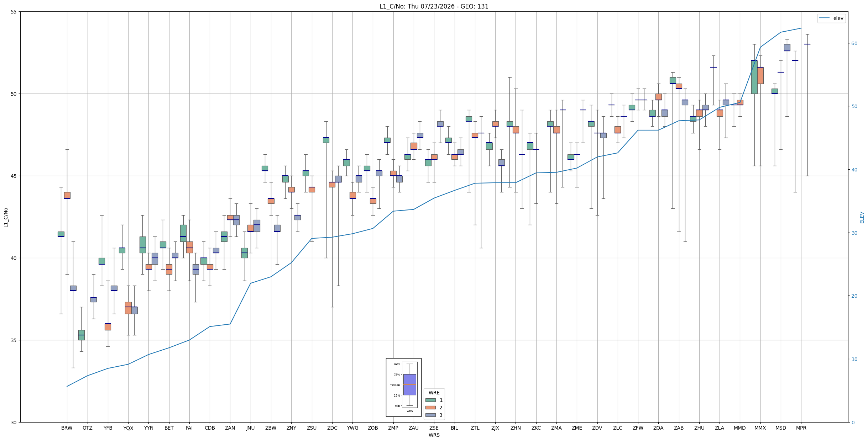Click the green WRE 1 legend swatch
Screen dimensions: 868x441
point(430,400)
